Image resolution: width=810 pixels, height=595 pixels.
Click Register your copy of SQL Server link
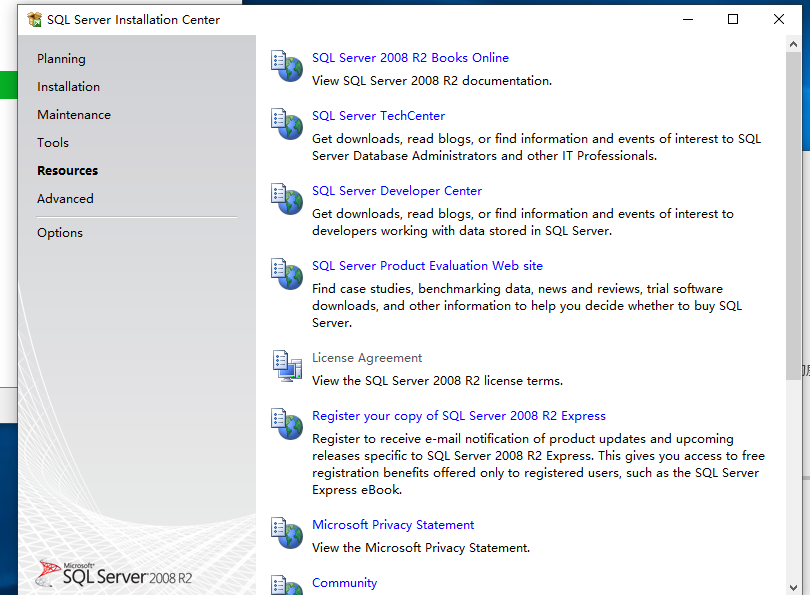pos(458,416)
